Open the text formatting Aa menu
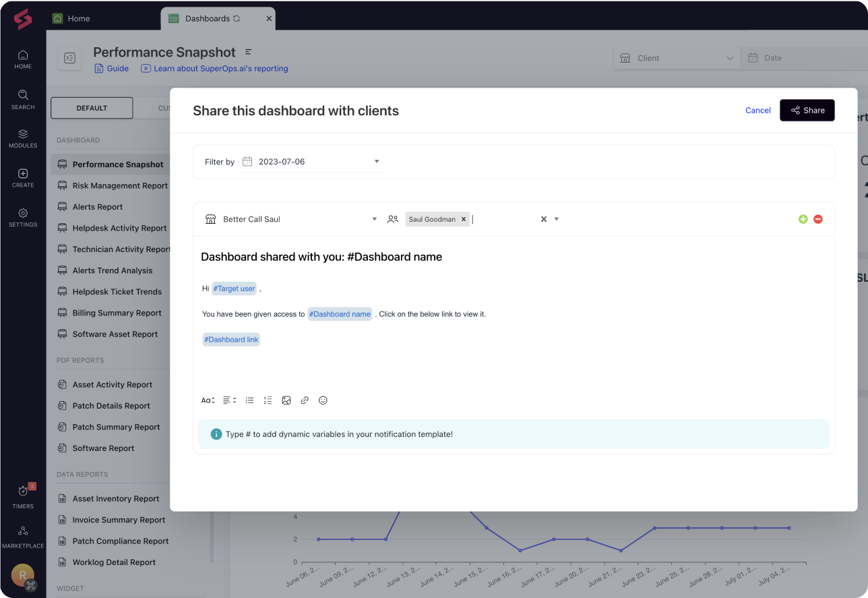This screenshot has width=868, height=598. click(x=207, y=400)
